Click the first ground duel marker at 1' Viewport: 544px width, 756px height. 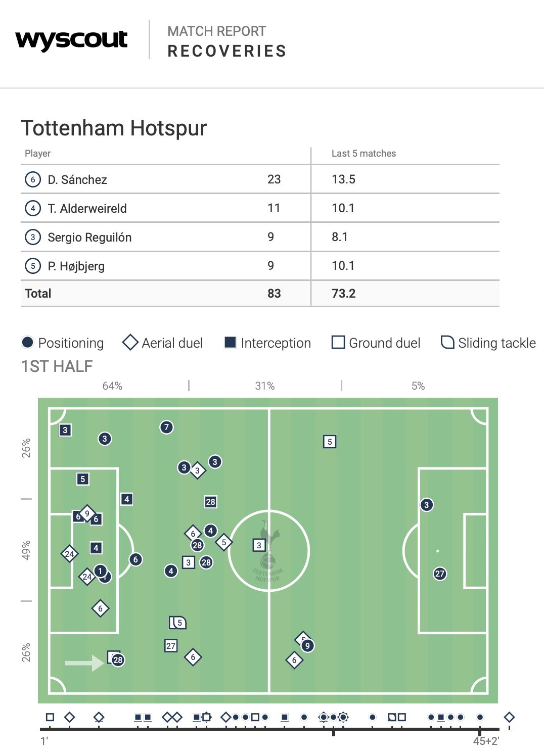[50, 717]
